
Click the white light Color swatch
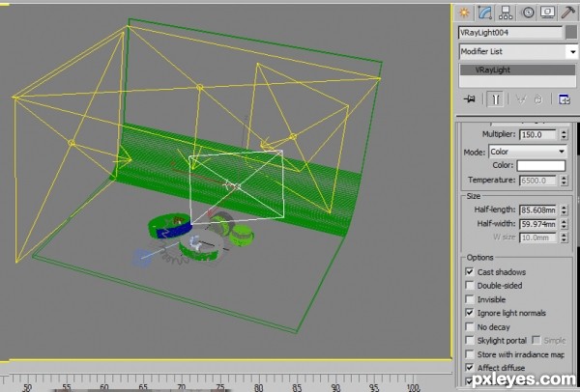pyautogui.click(x=540, y=165)
